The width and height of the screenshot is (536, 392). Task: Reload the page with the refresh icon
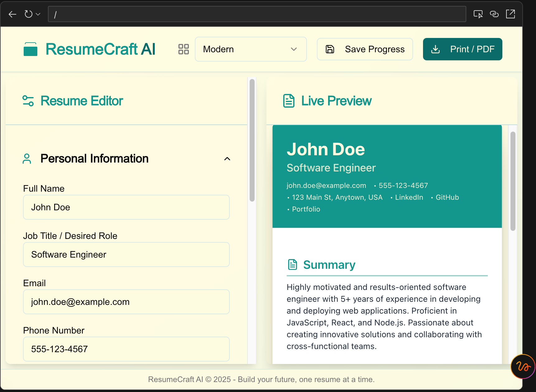point(28,14)
